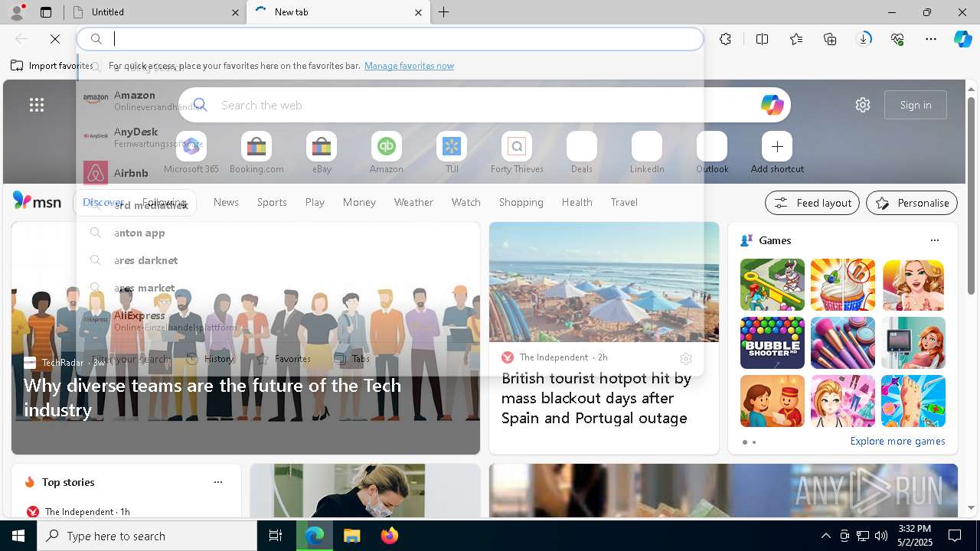The width and height of the screenshot is (980, 551).
Task: Click Explore more games link
Action: (897, 441)
